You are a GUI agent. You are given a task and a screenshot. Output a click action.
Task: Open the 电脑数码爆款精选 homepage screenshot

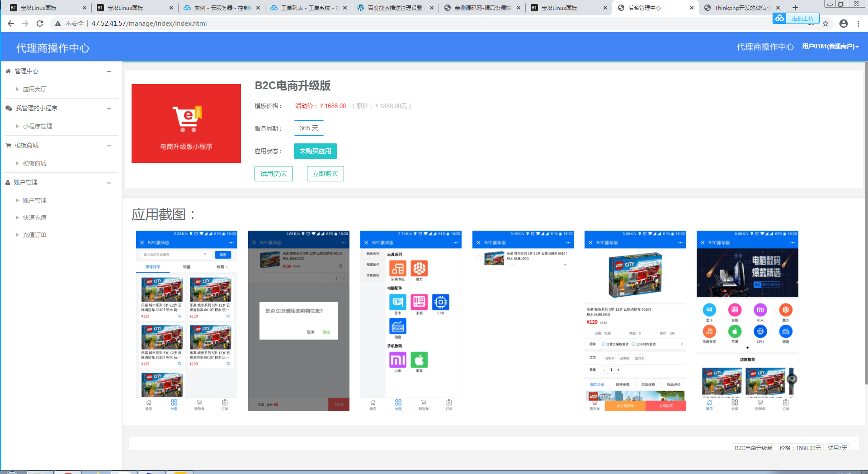coord(747,321)
